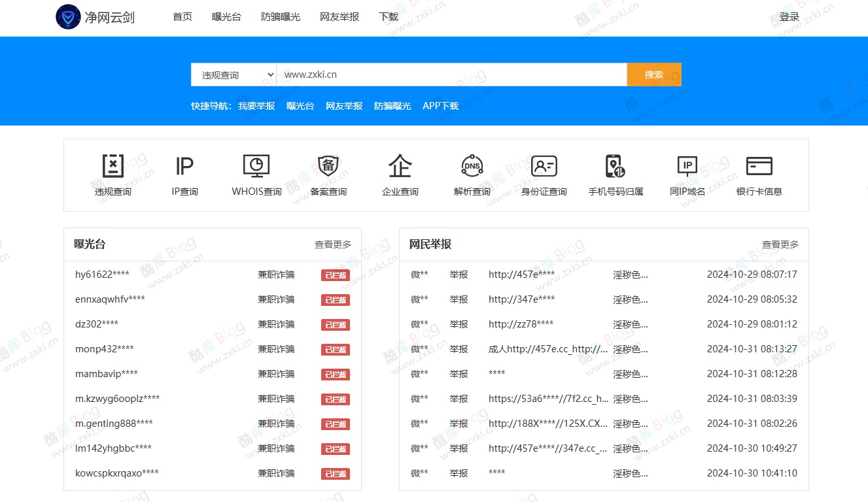This screenshot has width=868, height=502.
Task: Open the DNS 解析查询 tool
Action: [x=471, y=175]
